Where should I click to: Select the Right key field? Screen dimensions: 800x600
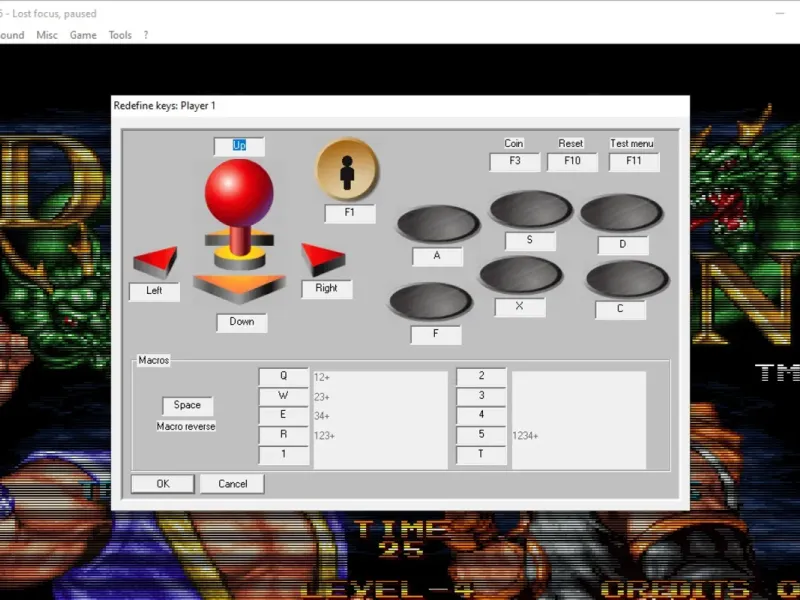(x=327, y=289)
